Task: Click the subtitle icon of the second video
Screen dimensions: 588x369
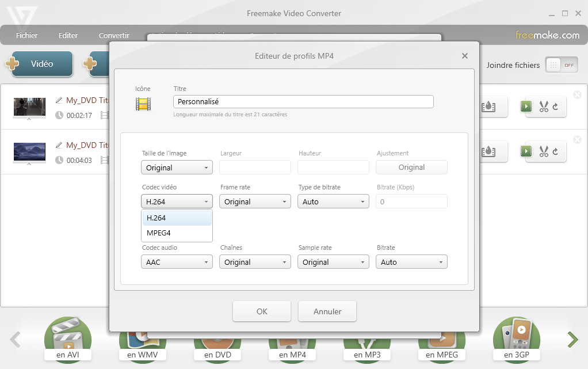Action: [488, 151]
